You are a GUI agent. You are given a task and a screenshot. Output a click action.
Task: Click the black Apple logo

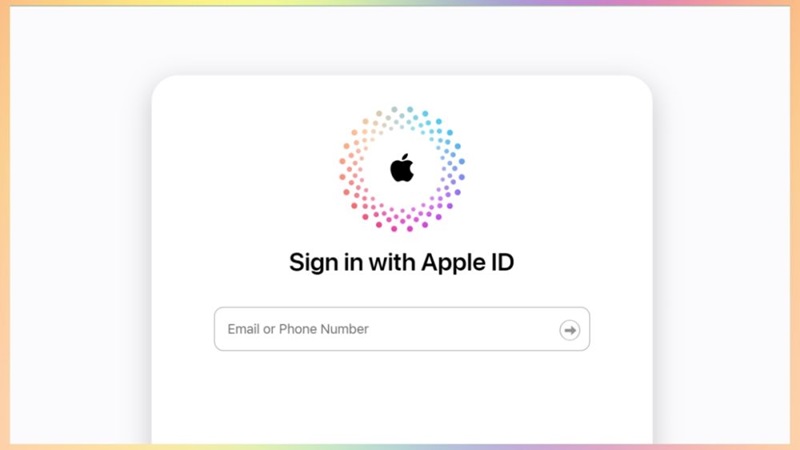(402, 168)
